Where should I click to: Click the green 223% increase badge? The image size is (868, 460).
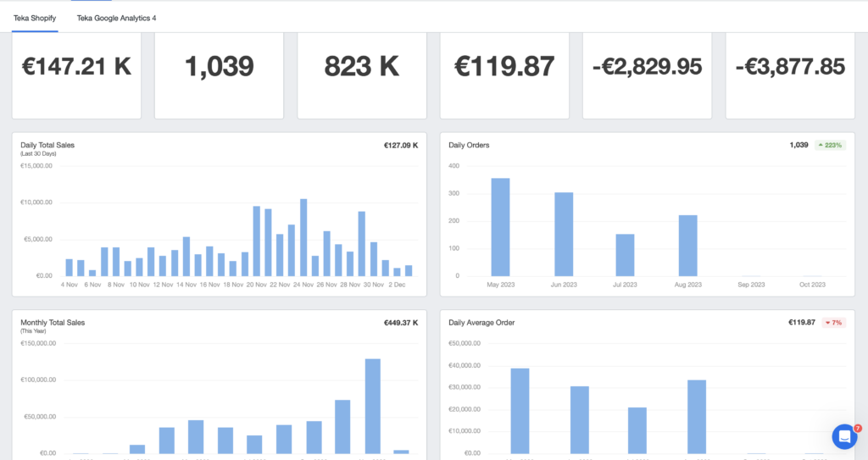coord(831,146)
